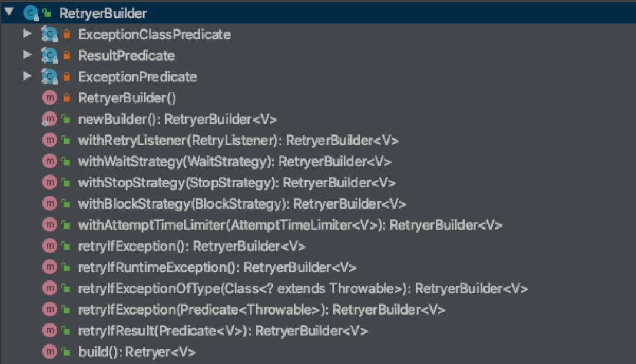The image size is (636, 364).
Task: Click the ExceptionClassPredicate class icon
Action: [49, 35]
